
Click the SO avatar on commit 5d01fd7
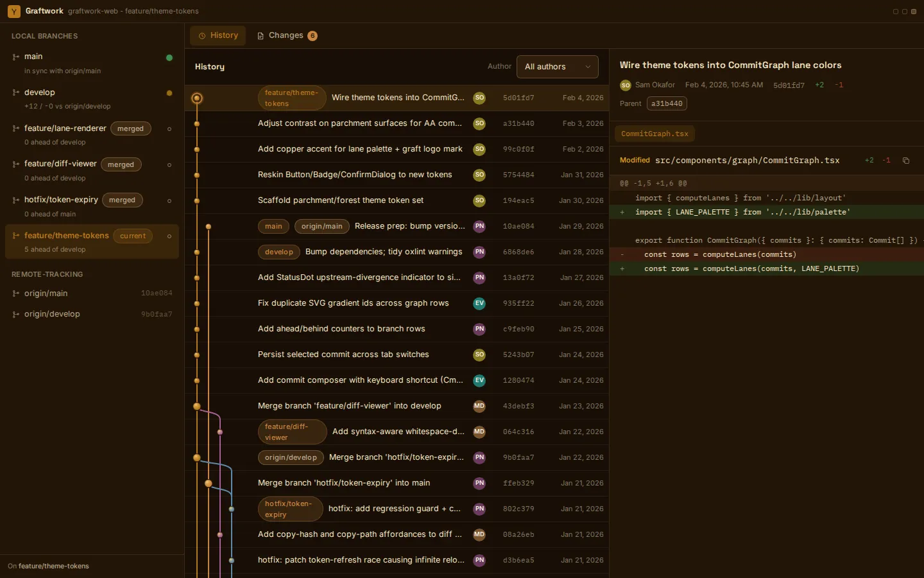[x=479, y=98]
